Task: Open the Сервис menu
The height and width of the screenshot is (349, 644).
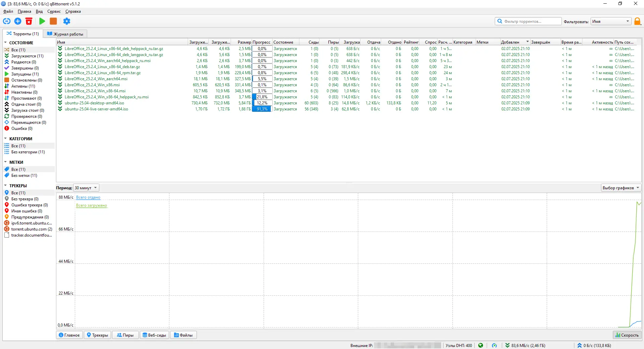Action: pos(54,11)
